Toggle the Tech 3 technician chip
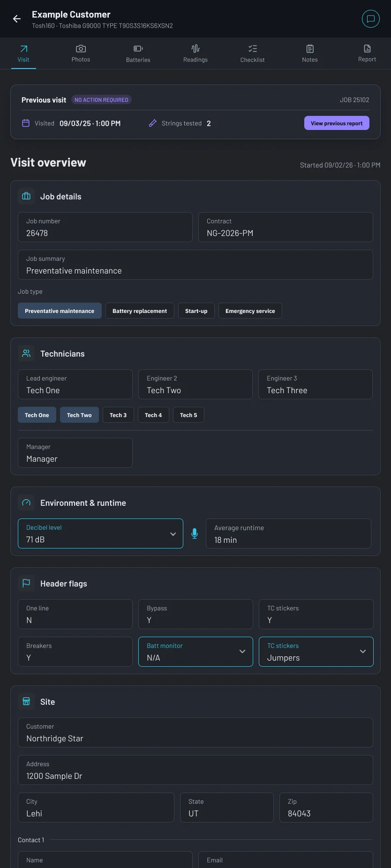 [x=118, y=415]
